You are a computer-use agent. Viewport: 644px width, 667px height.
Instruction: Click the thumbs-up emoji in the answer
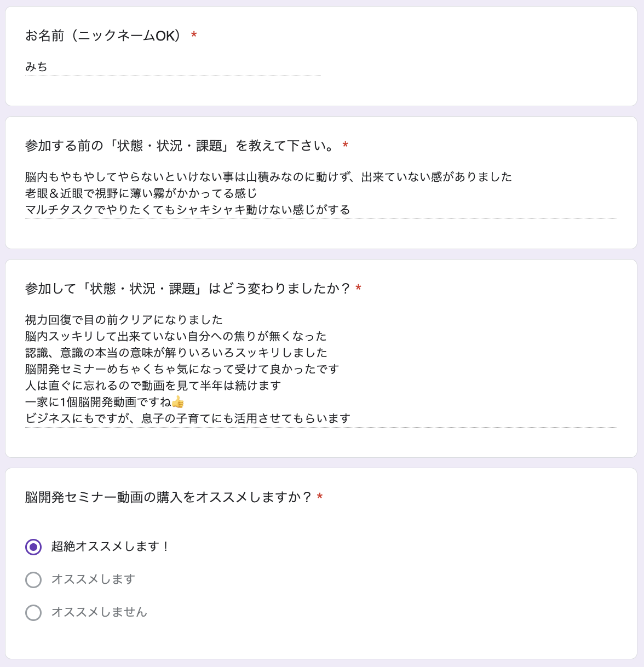[178, 402]
